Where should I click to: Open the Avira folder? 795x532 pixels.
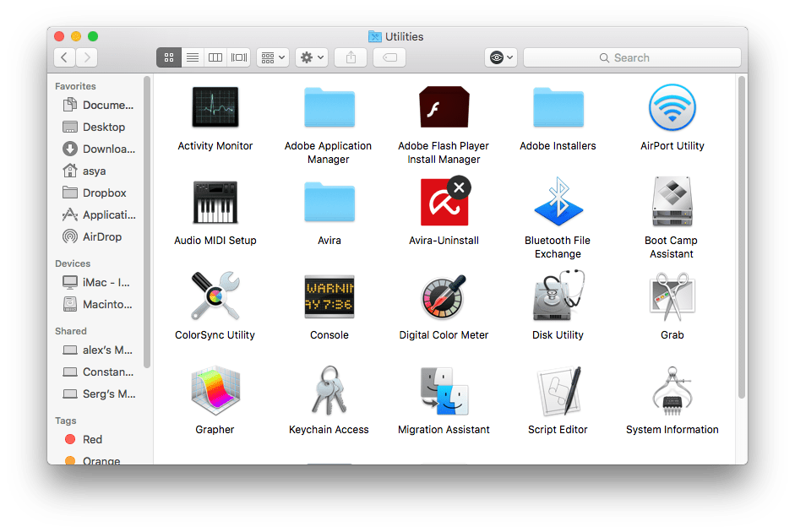point(329,202)
